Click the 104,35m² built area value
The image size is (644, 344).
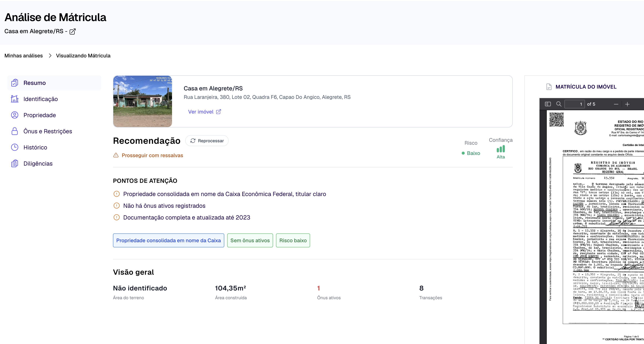tap(230, 288)
